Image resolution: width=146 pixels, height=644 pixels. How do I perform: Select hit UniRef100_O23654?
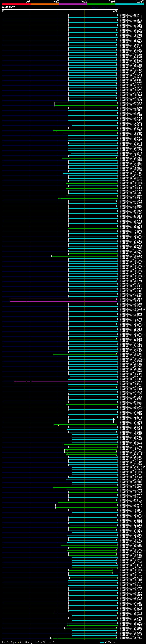point(131,27)
